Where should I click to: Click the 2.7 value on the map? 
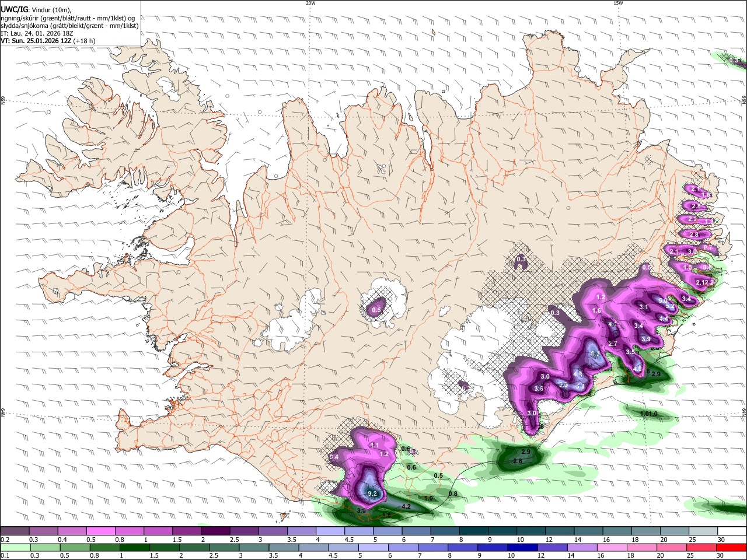(613, 344)
